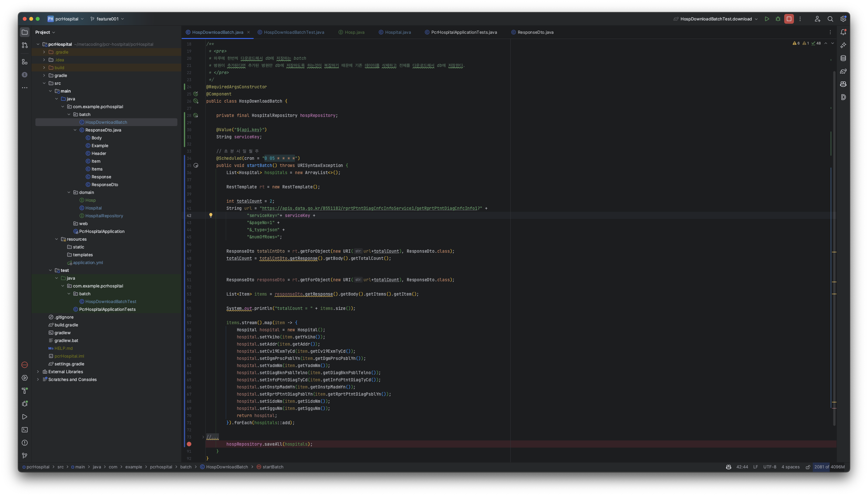The width and height of the screenshot is (868, 496).
Task: Click the Database tool window icon
Action: click(843, 58)
